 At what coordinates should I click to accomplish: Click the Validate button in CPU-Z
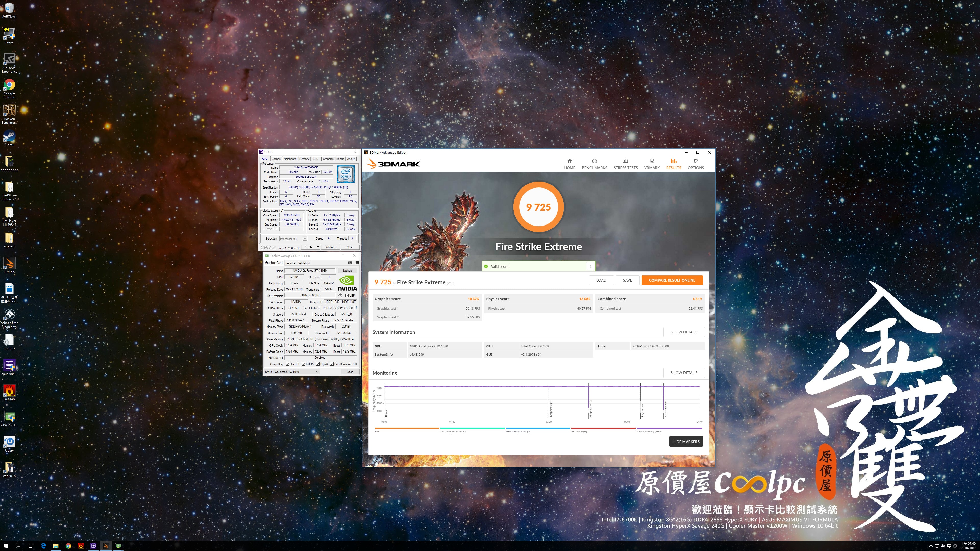pos(330,247)
